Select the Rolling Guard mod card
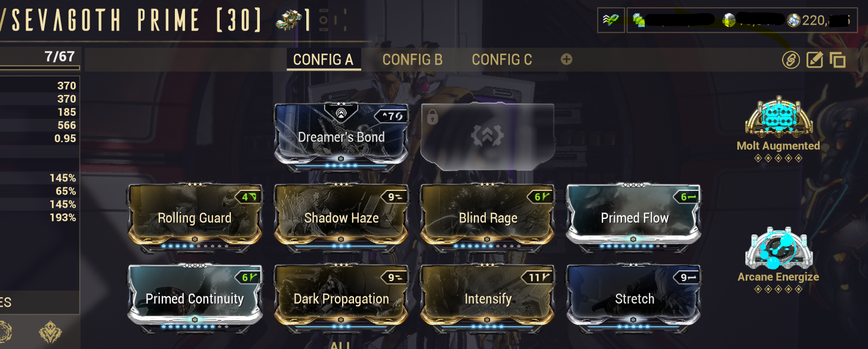Screen dimensions: 868x349 [x=195, y=217]
